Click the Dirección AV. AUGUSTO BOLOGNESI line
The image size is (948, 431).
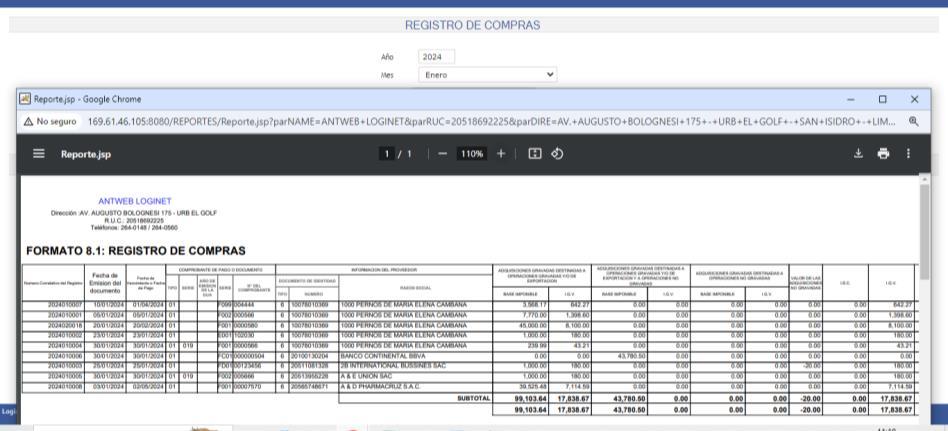pos(134,213)
